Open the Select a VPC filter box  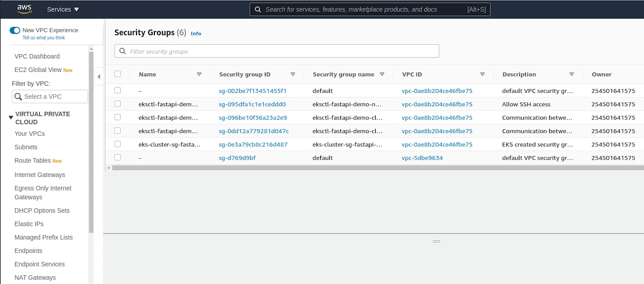pos(50,97)
